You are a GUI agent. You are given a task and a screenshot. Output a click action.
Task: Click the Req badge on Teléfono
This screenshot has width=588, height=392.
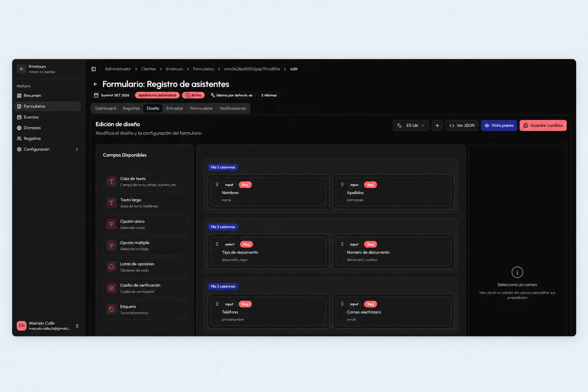245,304
